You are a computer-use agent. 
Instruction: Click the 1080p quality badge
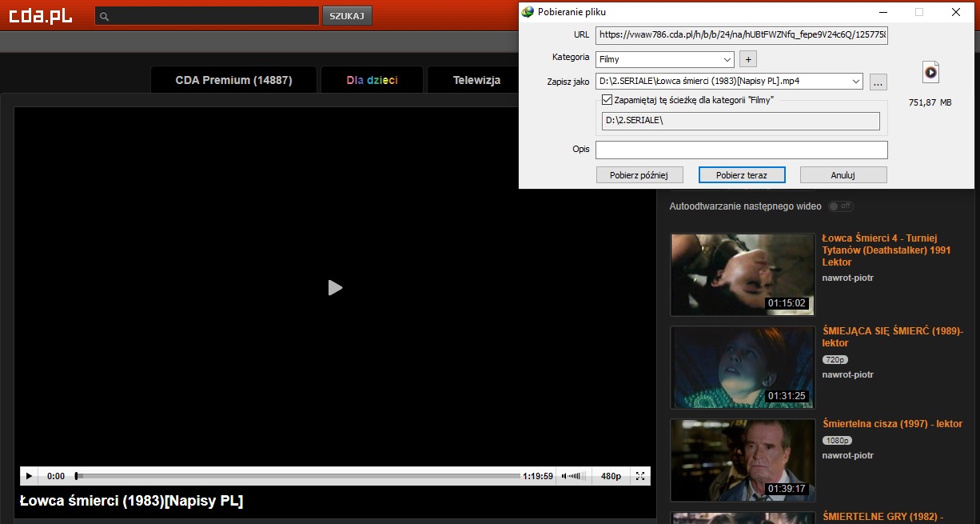pyautogui.click(x=838, y=441)
